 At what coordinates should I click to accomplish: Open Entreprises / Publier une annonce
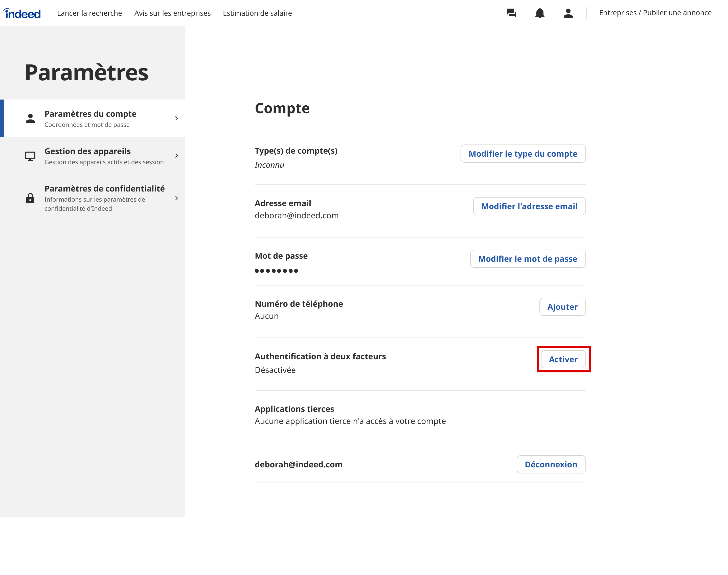click(x=655, y=12)
